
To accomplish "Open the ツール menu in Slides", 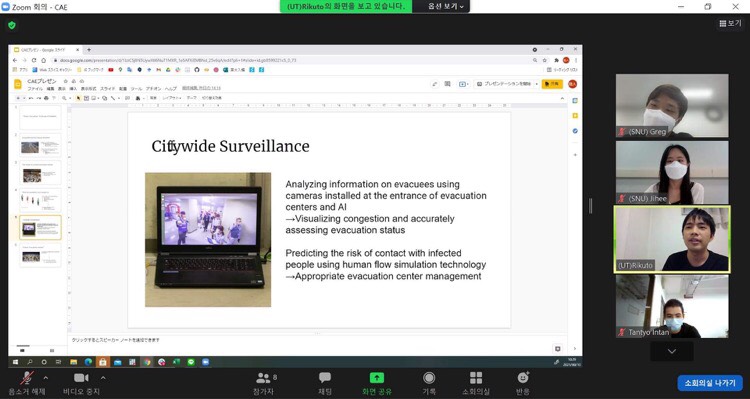I will [x=136, y=89].
